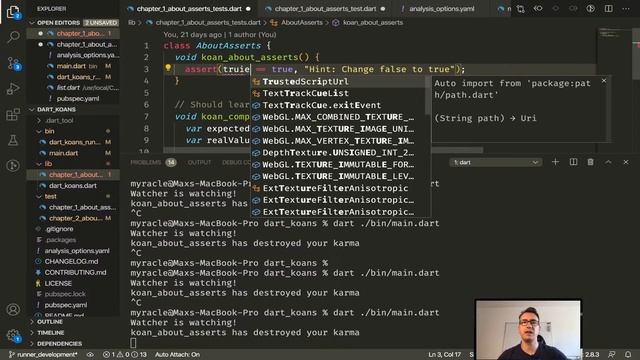Maximize the panel with the up chevron
The width and height of the screenshot is (640, 360).
(x=608, y=162)
